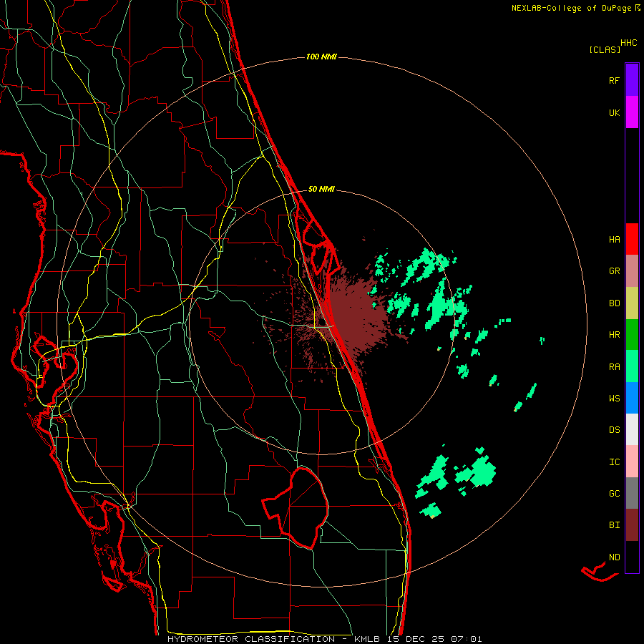Click the DS white legend swatch
Image resolution: width=644 pixels, height=644 pixels.
[632, 429]
